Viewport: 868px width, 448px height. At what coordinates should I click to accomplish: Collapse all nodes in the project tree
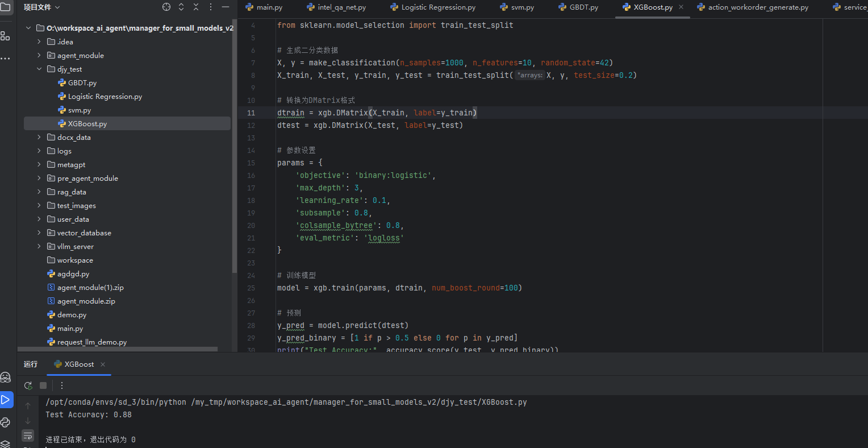(x=195, y=7)
